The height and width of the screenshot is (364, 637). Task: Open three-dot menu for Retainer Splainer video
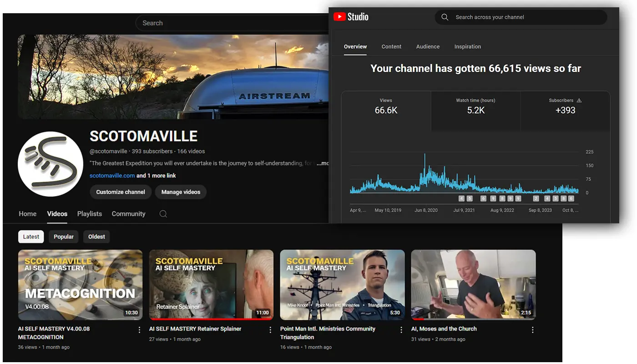(270, 330)
